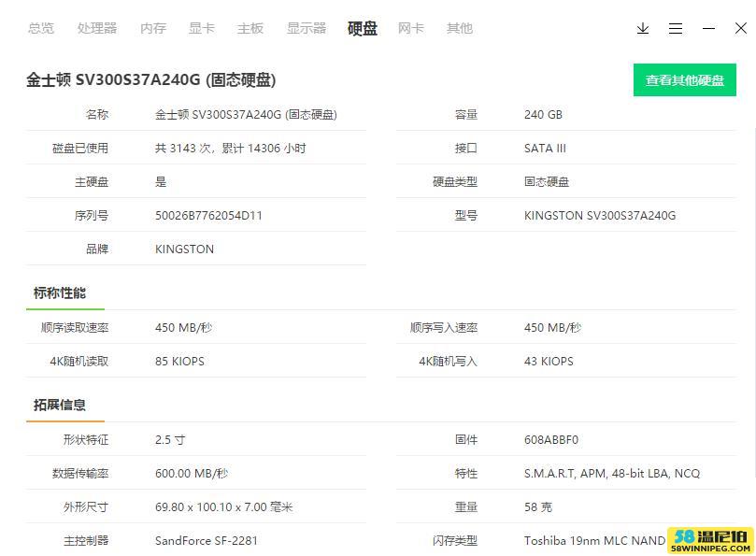Open the hamburger menu icon
This screenshot has height=556, width=756.
coord(676,28)
